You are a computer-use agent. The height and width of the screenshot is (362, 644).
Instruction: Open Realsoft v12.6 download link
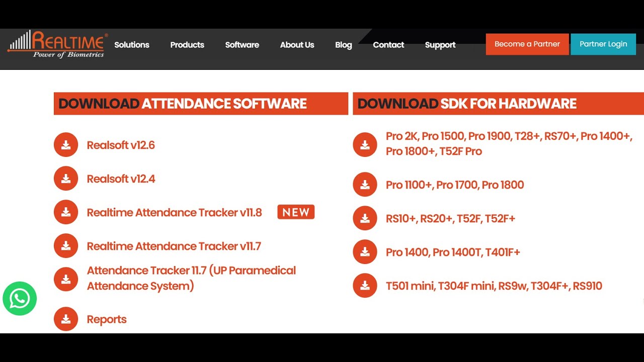(121, 145)
